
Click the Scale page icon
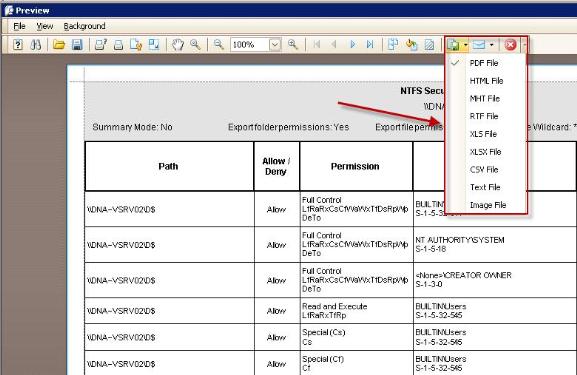point(154,45)
